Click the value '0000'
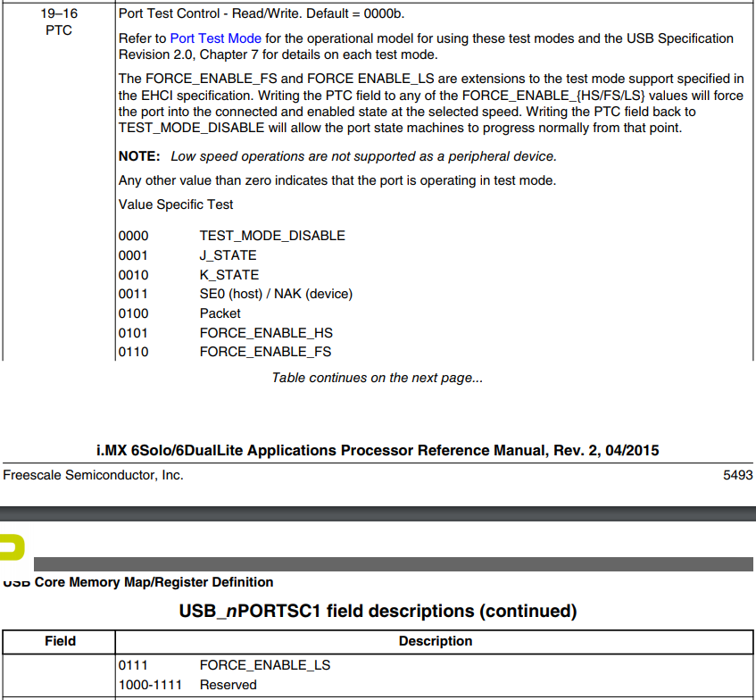 [134, 236]
